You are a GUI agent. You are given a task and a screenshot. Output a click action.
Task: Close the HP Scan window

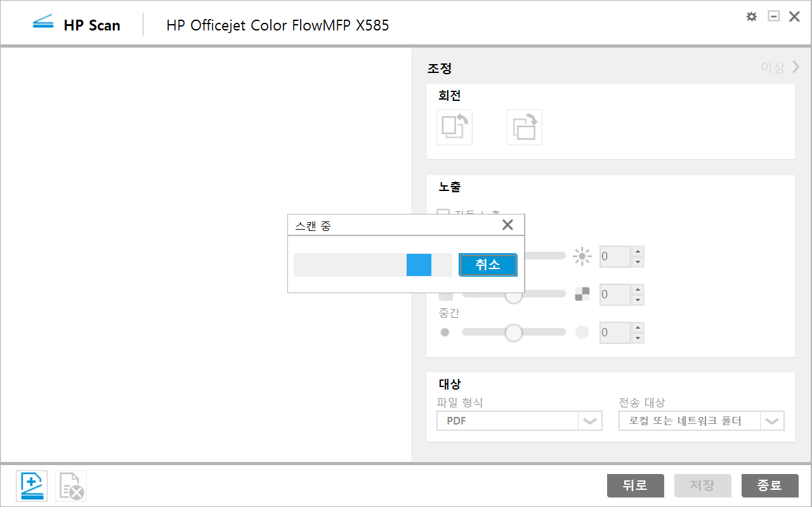(x=794, y=16)
